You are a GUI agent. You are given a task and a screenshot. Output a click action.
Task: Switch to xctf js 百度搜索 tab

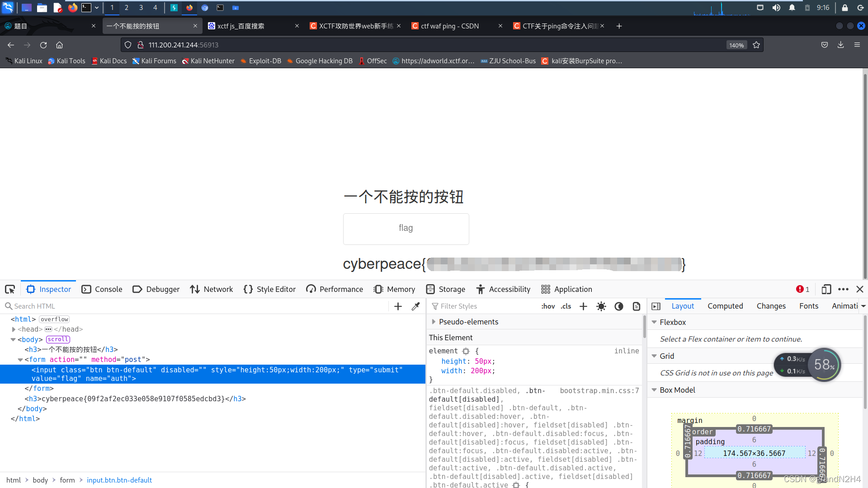coord(253,26)
